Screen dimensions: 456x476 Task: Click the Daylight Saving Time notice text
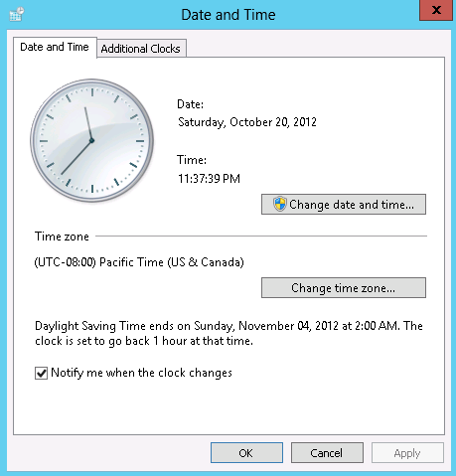coord(228,333)
